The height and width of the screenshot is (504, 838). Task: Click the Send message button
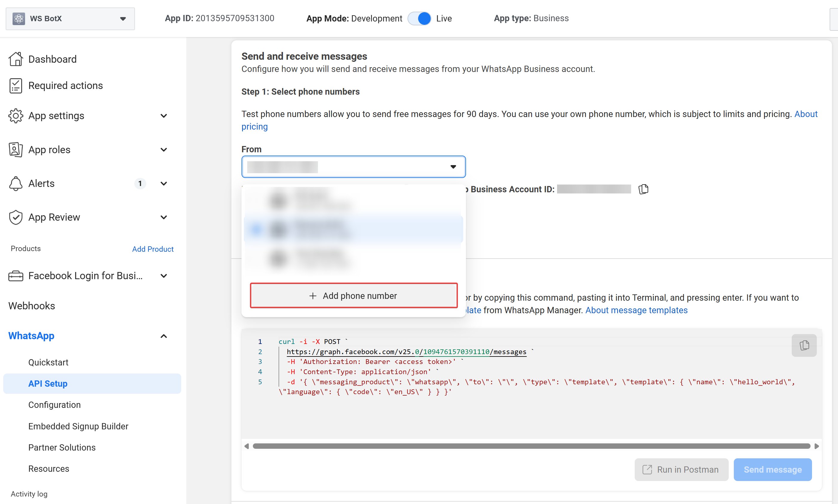tap(772, 470)
